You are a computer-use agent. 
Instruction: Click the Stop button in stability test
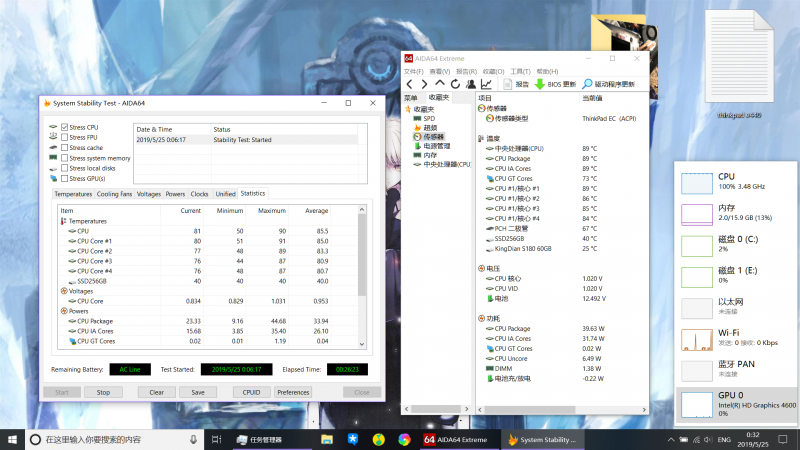point(104,392)
